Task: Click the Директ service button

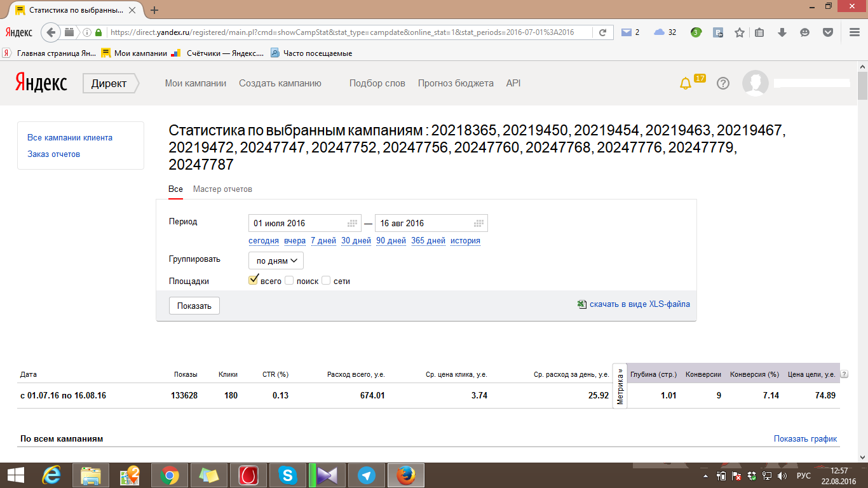Action: pyautogui.click(x=109, y=83)
